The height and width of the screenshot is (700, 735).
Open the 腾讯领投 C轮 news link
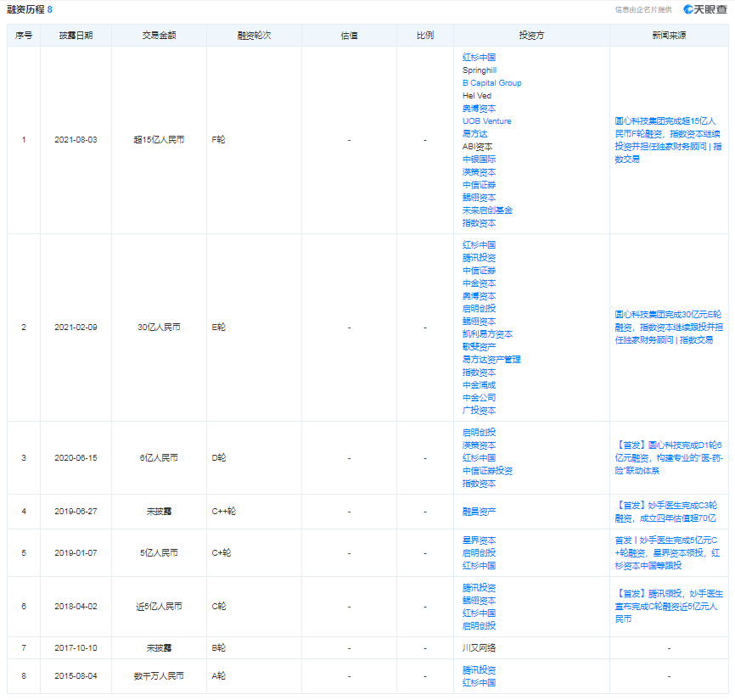click(x=669, y=607)
